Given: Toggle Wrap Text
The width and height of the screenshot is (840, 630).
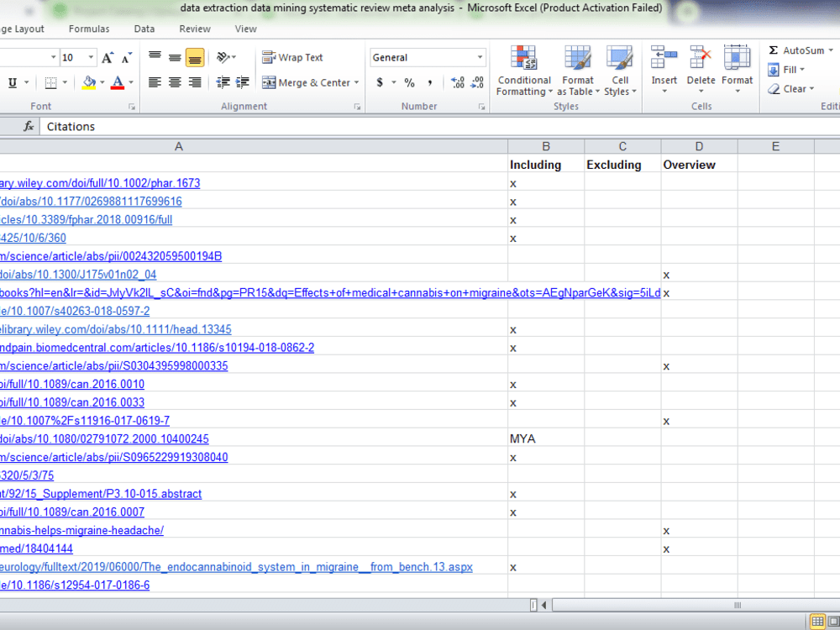Looking at the screenshot, I should 292,57.
